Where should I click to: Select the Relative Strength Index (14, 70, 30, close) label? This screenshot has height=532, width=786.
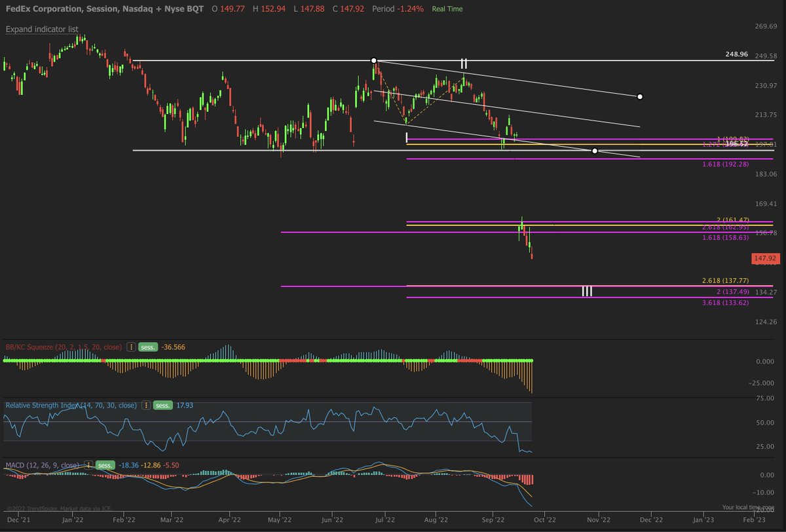tap(71, 406)
